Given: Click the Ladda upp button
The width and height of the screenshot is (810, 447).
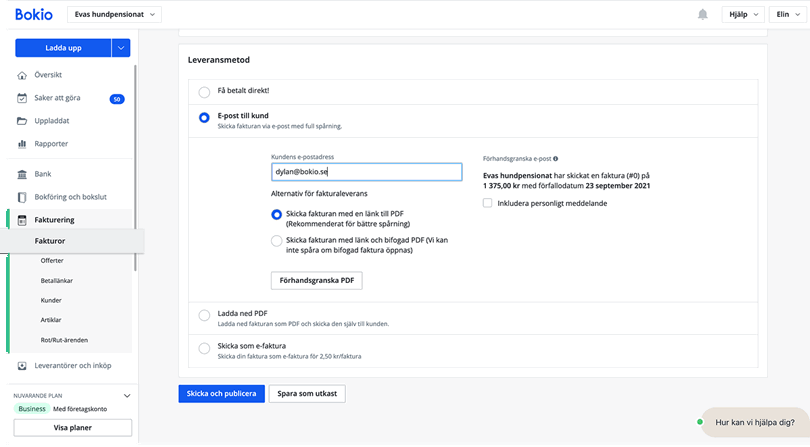Looking at the screenshot, I should click(63, 48).
